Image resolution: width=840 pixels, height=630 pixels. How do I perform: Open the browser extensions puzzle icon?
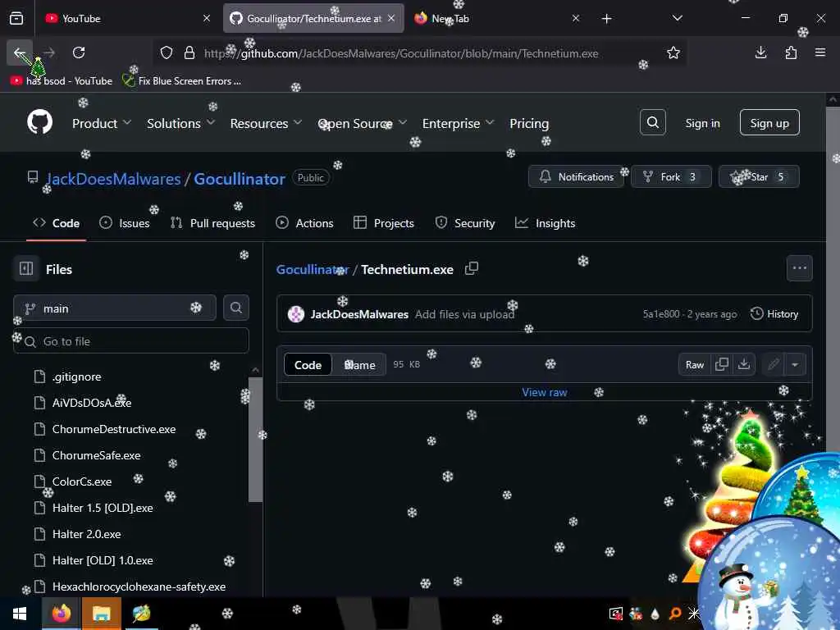(x=791, y=52)
